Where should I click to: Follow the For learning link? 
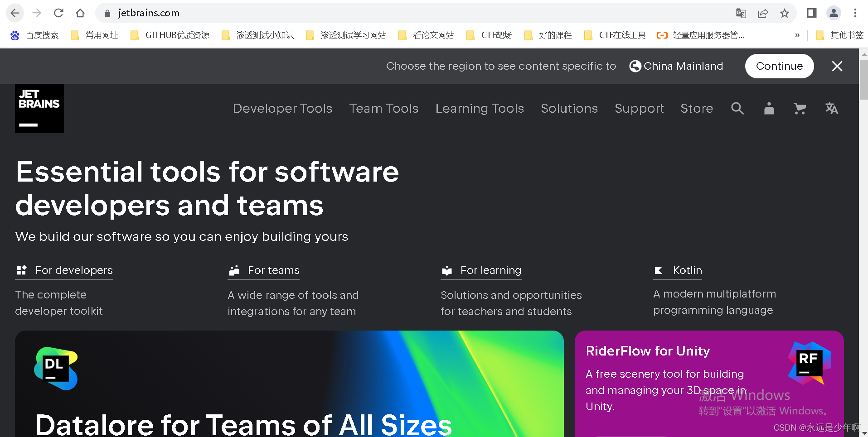[490, 270]
